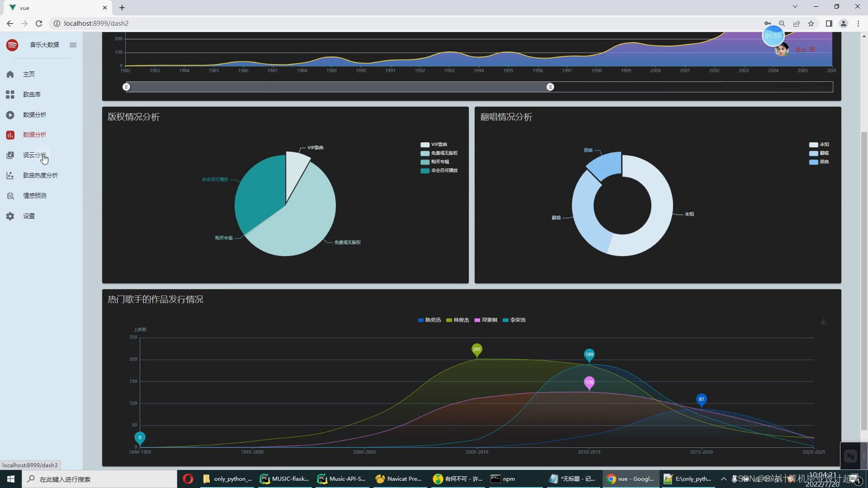Click the 歌曲库 grid icon in sidebar

coord(10,94)
